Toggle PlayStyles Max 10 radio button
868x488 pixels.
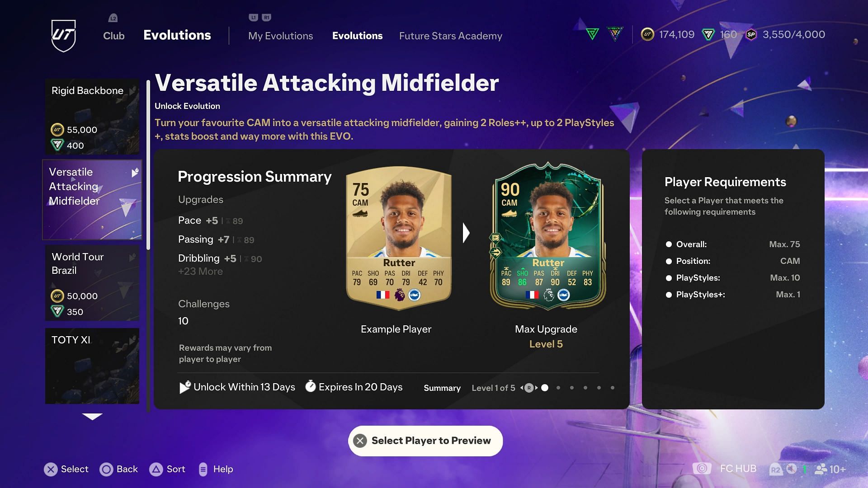click(x=668, y=278)
